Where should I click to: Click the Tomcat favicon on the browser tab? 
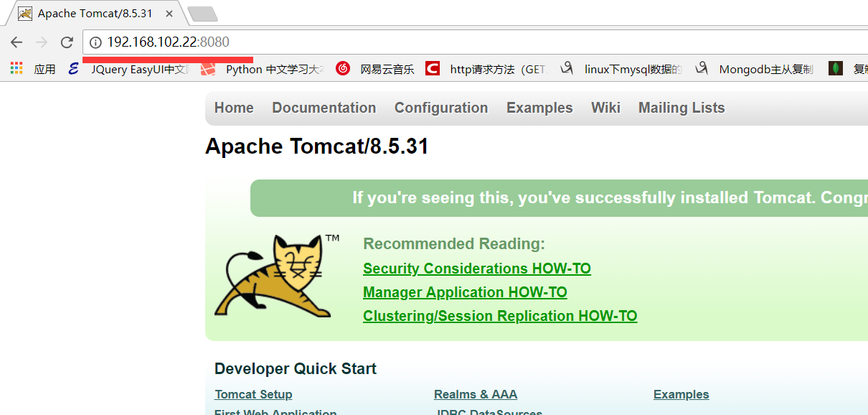pyautogui.click(x=25, y=14)
